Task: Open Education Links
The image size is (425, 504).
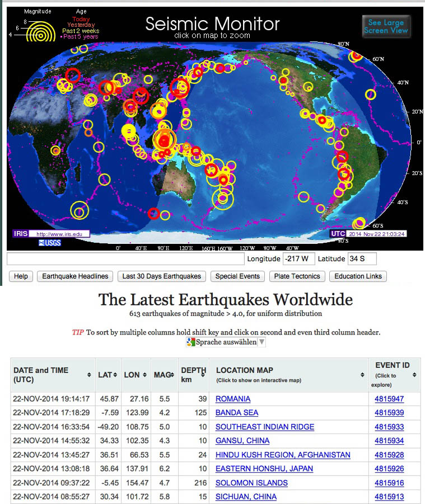Action: click(x=358, y=276)
